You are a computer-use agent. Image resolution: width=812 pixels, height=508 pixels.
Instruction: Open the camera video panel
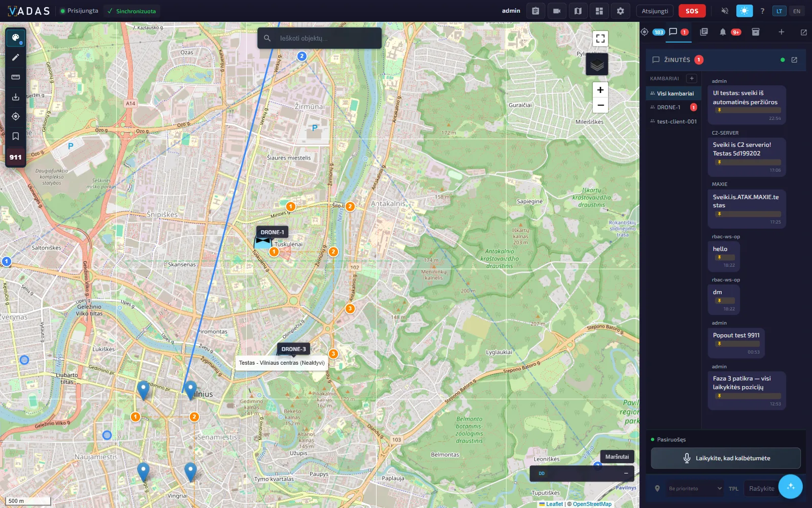[x=557, y=11]
